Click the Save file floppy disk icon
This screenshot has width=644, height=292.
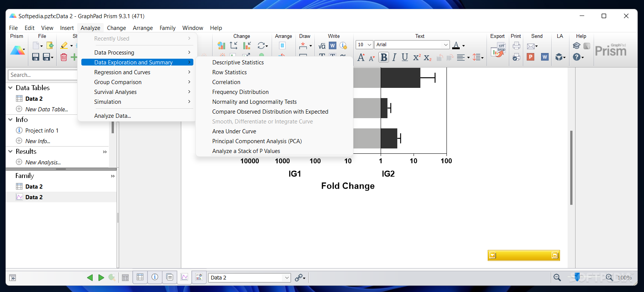click(36, 57)
